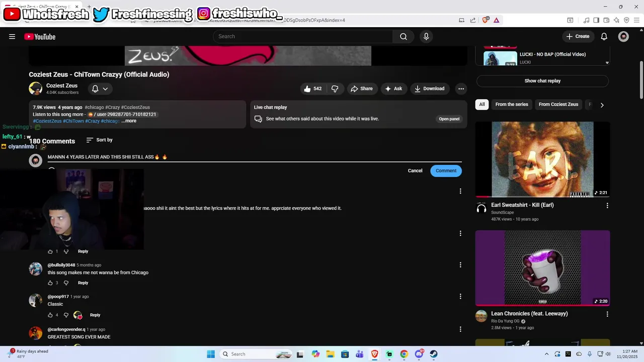This screenshot has width=644, height=362.
Task: Expand playlist panel chevron near LUCKI
Action: click(x=607, y=63)
